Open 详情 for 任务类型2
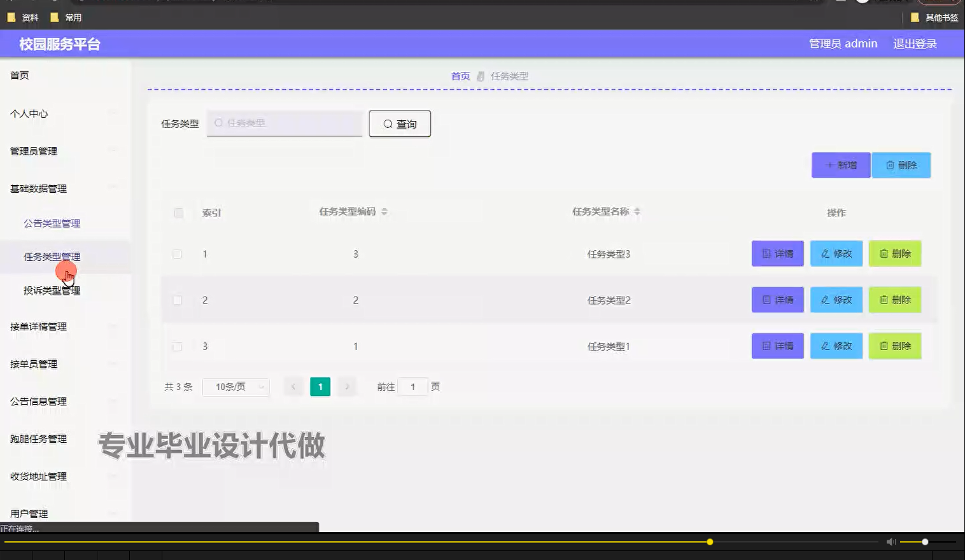965x560 pixels. coord(778,300)
